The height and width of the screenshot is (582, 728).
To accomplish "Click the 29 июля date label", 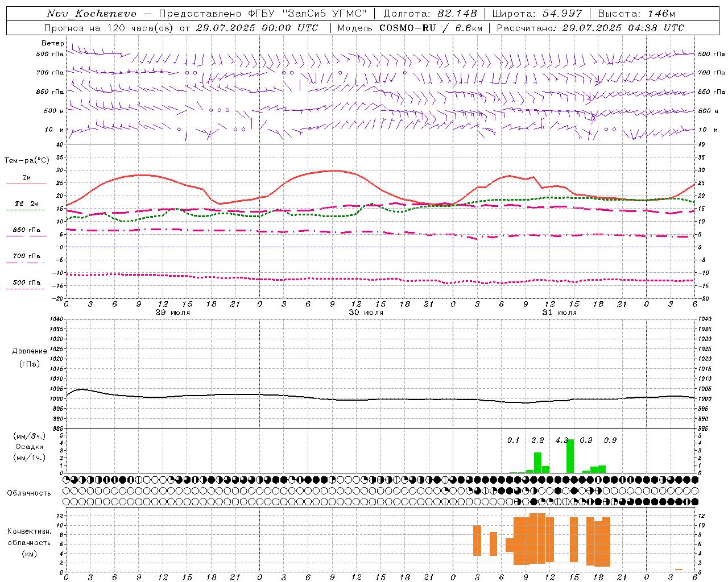I will coord(173,313).
